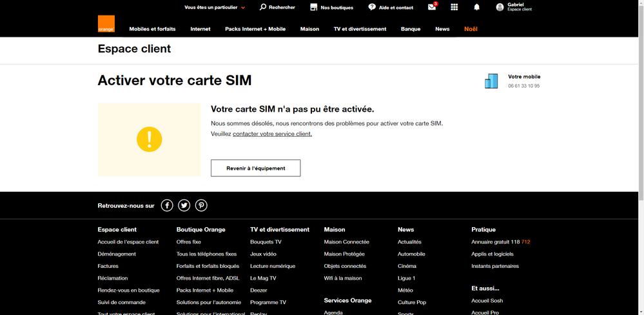Open Actualités footer link
Viewport: 644px width, 315px height.
click(x=409, y=242)
